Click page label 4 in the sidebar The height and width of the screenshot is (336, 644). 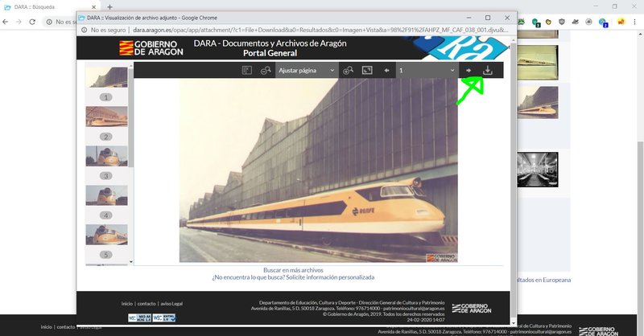click(x=106, y=215)
